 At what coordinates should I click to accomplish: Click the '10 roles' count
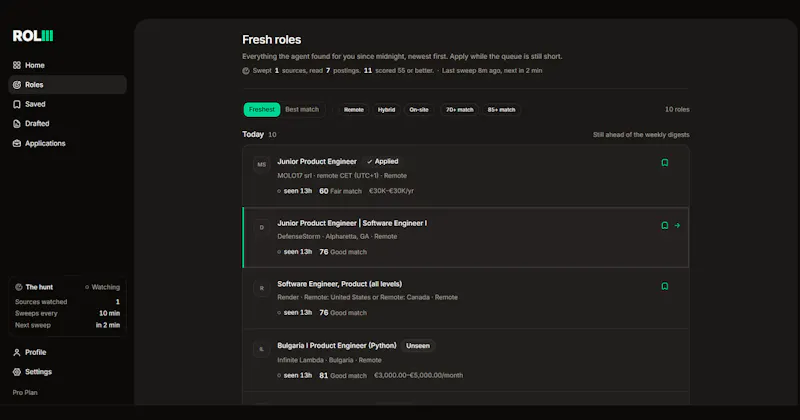pyautogui.click(x=677, y=109)
